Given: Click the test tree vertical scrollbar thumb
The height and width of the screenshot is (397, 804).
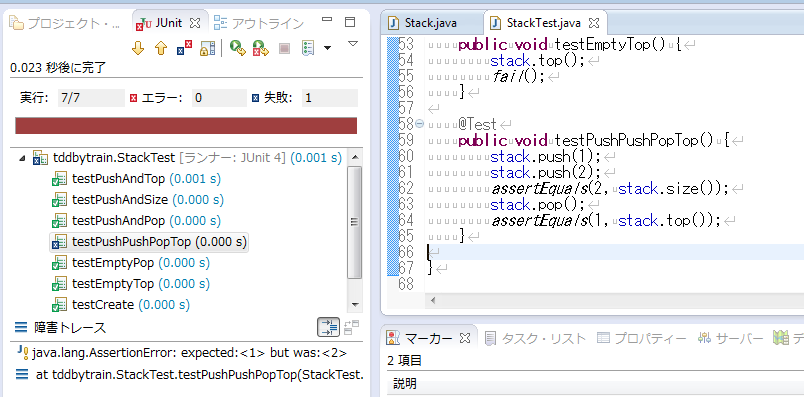Looking at the screenshot, I should (x=354, y=222).
